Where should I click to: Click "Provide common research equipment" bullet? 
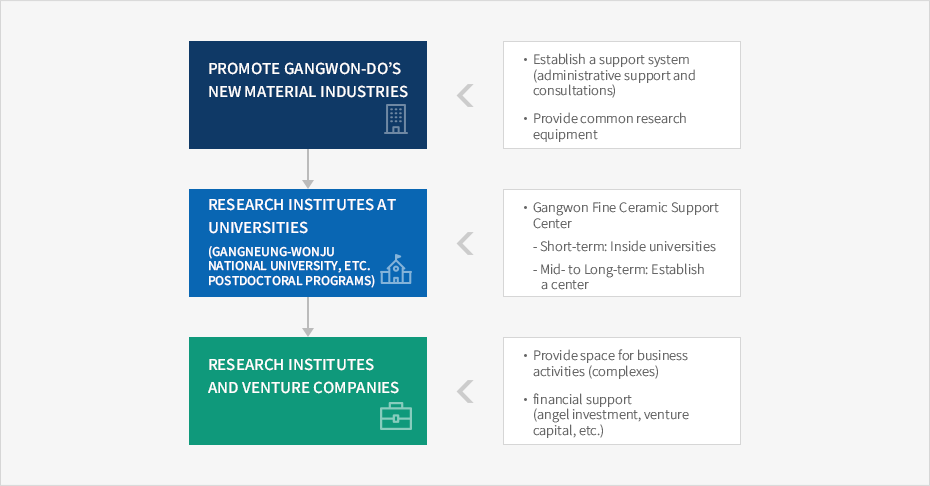[609, 126]
